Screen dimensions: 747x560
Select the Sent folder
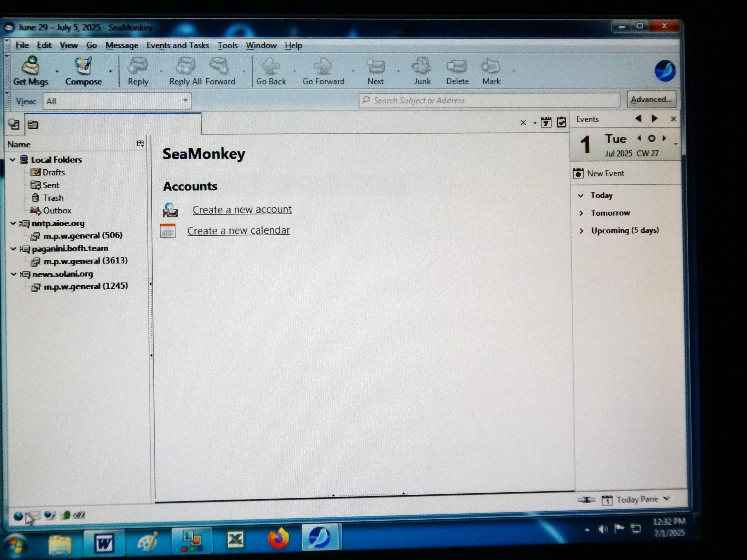[45, 185]
